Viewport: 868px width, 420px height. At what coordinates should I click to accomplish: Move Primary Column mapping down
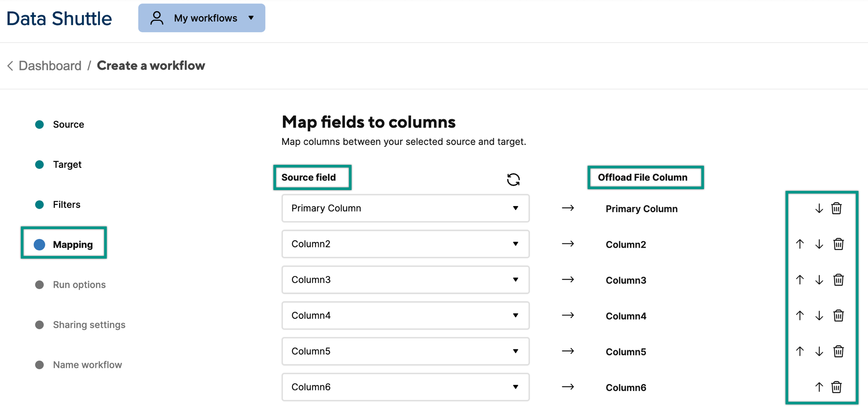click(x=819, y=208)
